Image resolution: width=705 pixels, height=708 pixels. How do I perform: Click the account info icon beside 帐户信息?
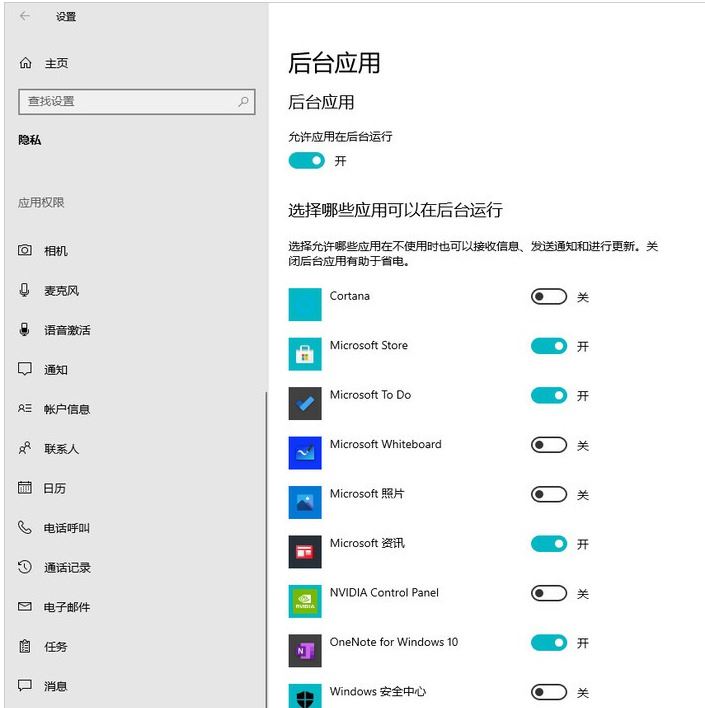pos(25,409)
